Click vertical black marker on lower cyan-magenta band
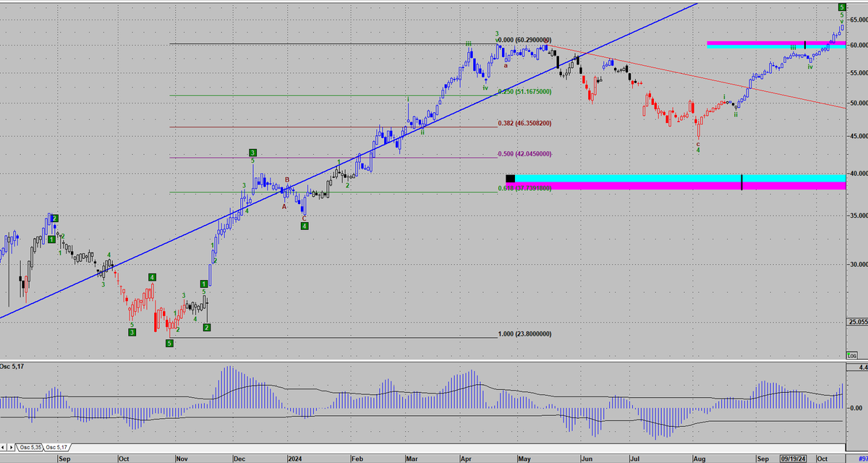 (x=741, y=182)
